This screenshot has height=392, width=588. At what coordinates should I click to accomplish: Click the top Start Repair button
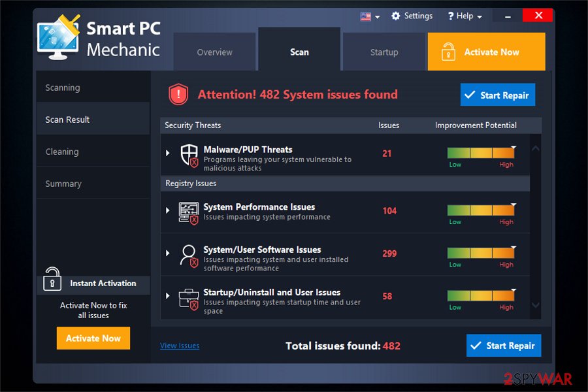(x=498, y=95)
